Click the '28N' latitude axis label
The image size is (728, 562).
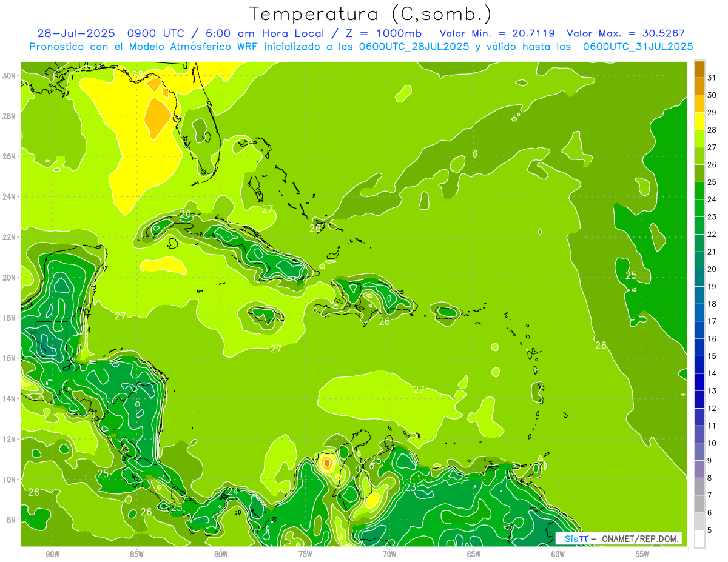coord(10,116)
